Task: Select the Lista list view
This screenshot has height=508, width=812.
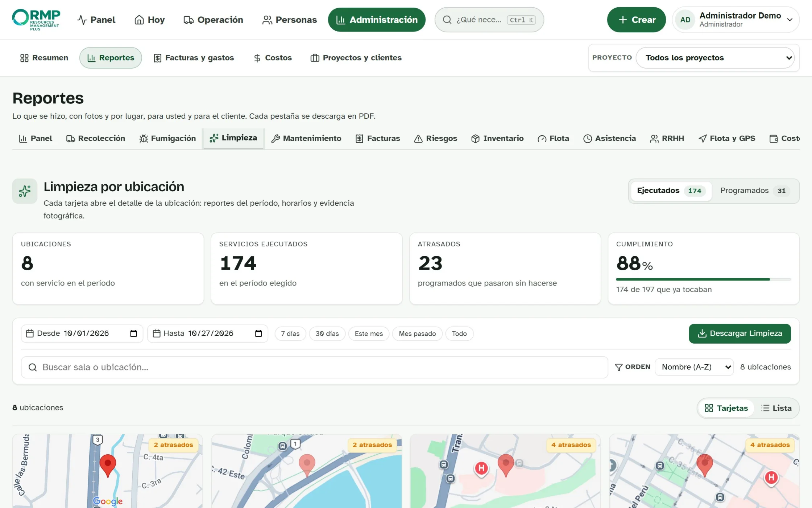Action: coord(776,408)
